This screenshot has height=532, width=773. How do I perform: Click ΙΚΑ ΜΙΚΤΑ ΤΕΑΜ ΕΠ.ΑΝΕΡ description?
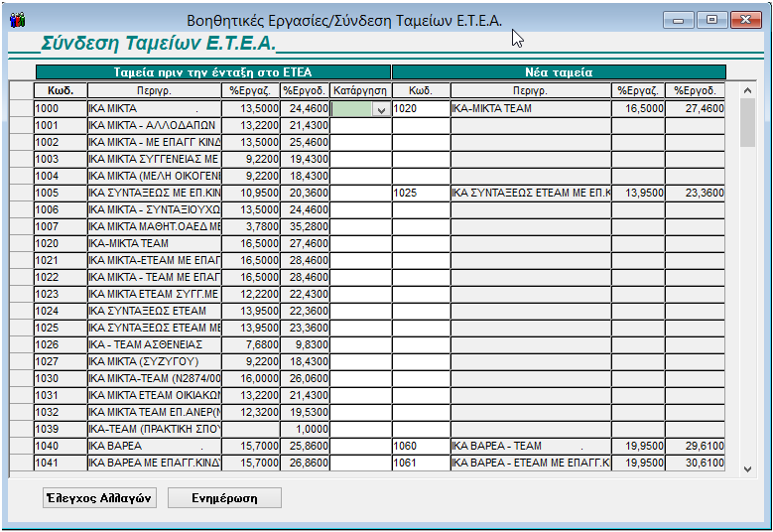pyautogui.click(x=155, y=412)
